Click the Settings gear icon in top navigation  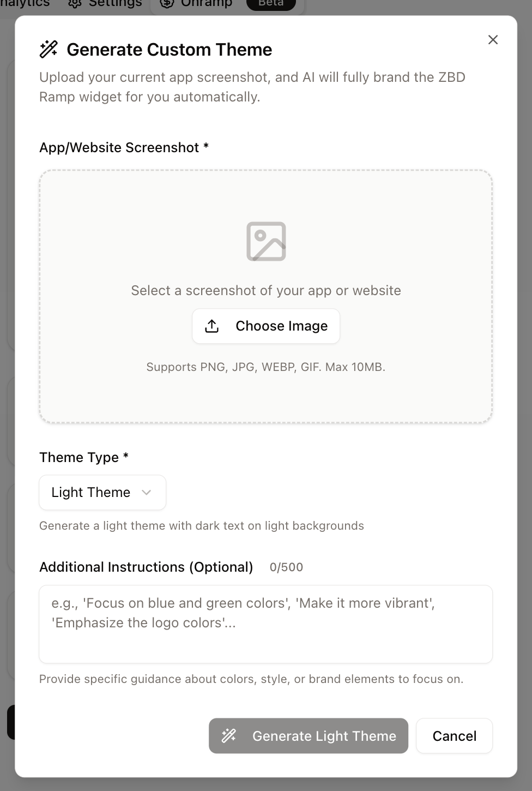pyautogui.click(x=74, y=4)
